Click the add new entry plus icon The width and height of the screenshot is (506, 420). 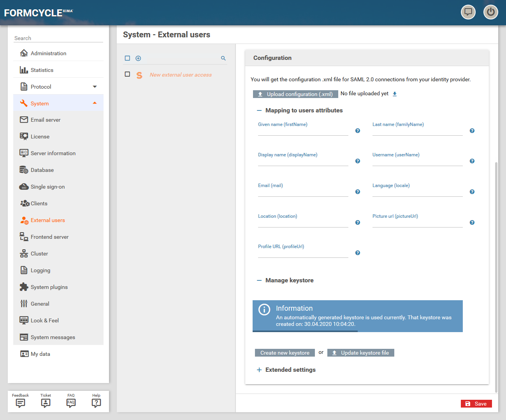[x=138, y=58]
